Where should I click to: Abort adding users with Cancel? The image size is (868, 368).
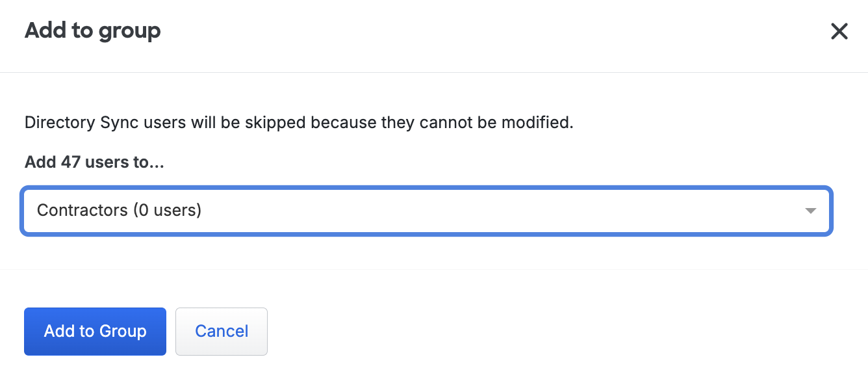tap(222, 332)
